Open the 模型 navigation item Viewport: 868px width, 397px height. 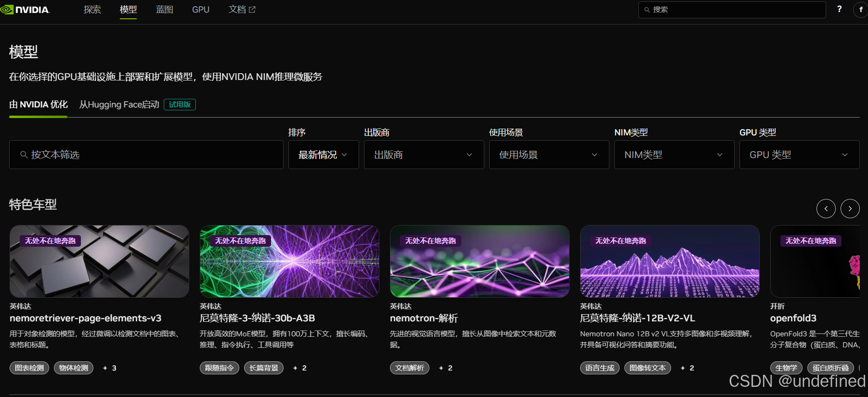click(x=128, y=10)
